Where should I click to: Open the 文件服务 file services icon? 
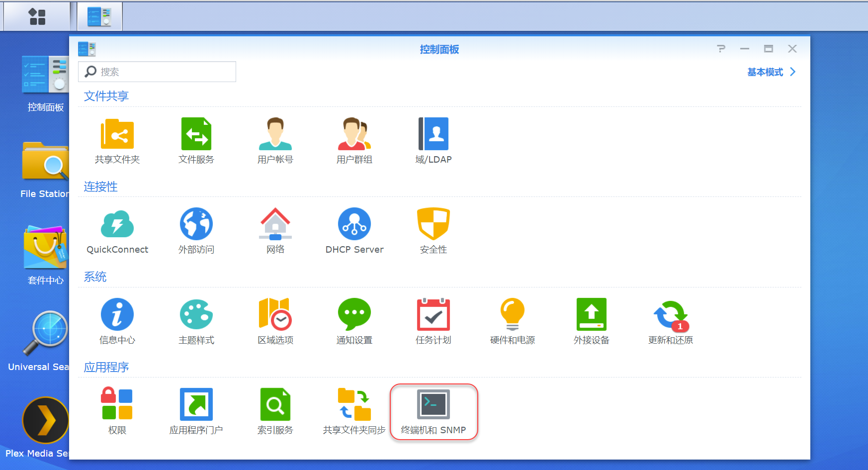196,134
